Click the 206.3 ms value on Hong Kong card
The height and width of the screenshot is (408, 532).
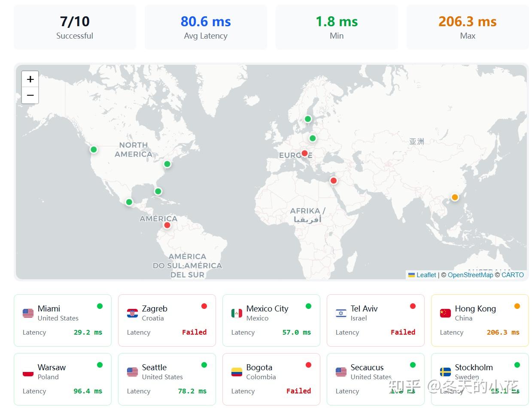pos(503,332)
